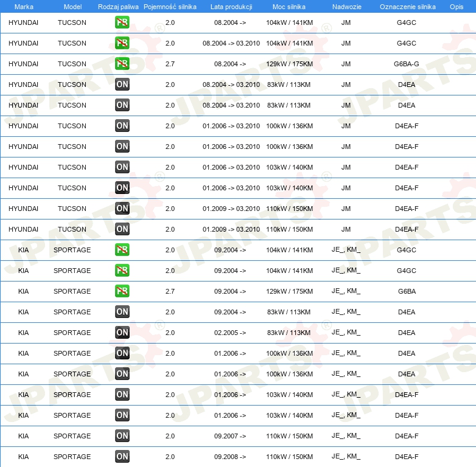The image size is (476, 467).
Task: Click 08.2004 -> date in the G6BA-G row
Action: click(230, 64)
